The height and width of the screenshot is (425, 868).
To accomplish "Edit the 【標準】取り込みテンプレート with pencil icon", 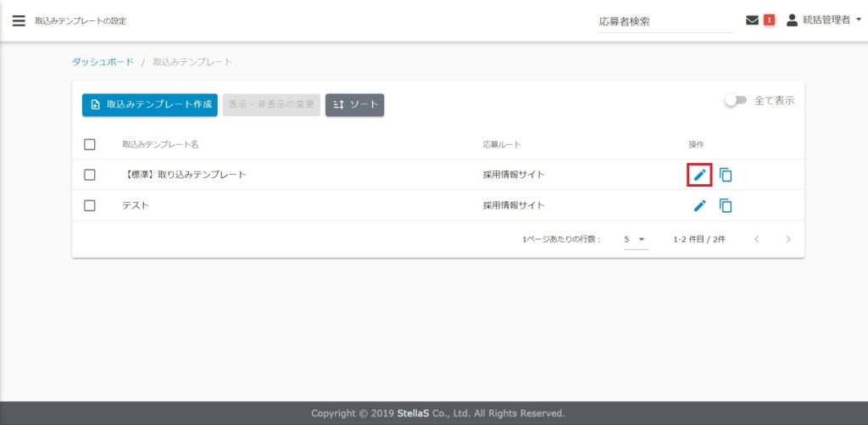I will coord(699,175).
